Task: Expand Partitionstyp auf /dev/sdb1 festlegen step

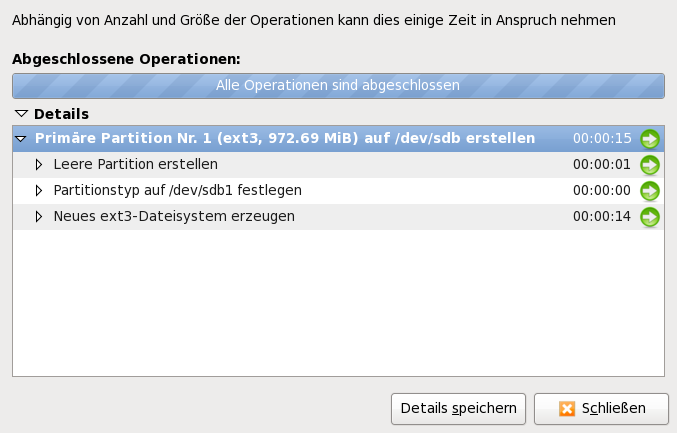Action: tap(40, 190)
